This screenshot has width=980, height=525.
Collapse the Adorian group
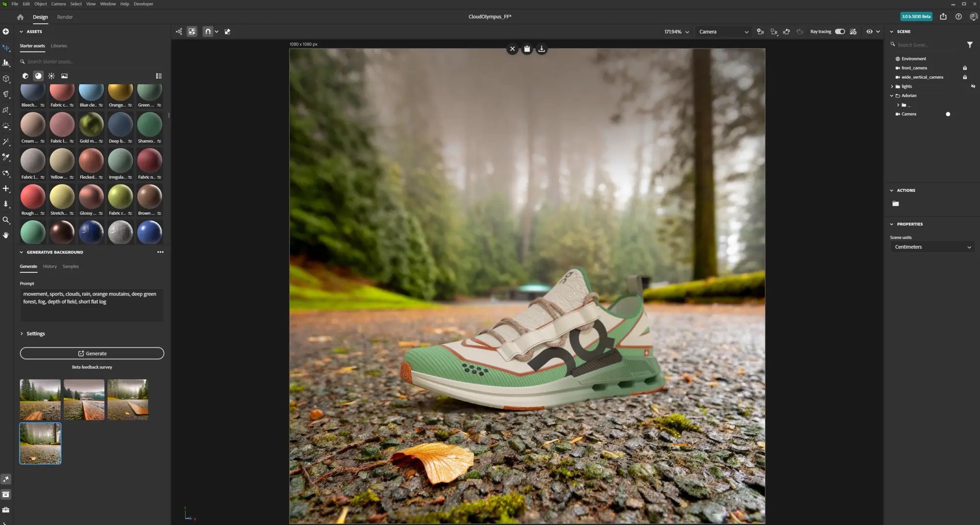click(x=892, y=96)
